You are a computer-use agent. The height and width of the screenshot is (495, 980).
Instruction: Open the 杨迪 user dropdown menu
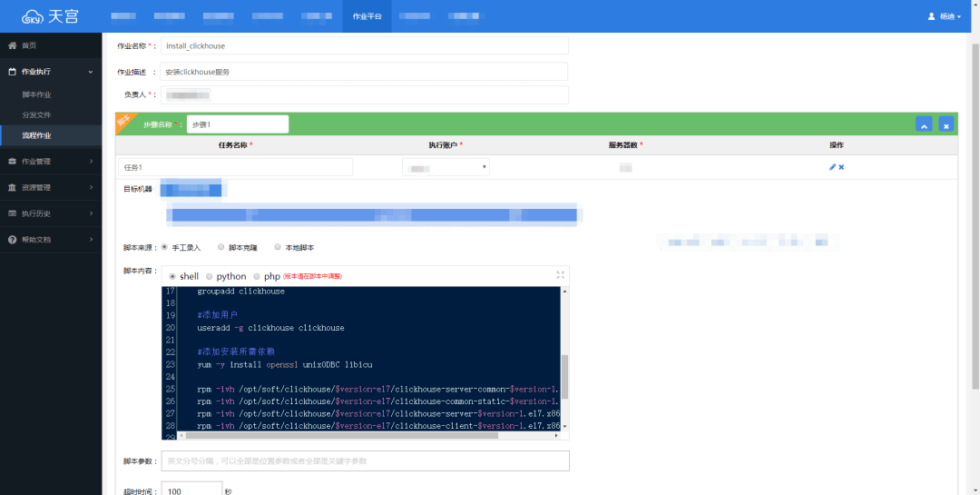(945, 16)
